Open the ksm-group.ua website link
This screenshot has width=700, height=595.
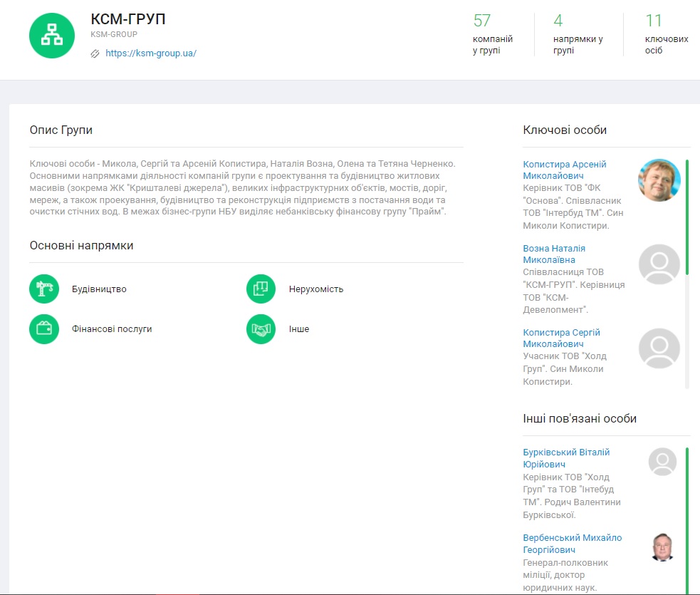(150, 53)
